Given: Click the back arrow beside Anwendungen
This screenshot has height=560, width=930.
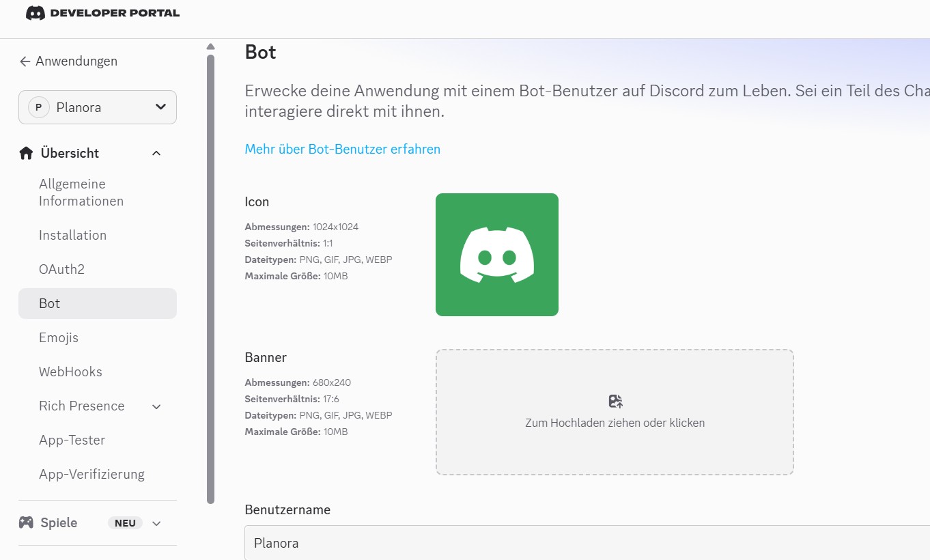Looking at the screenshot, I should click(25, 61).
